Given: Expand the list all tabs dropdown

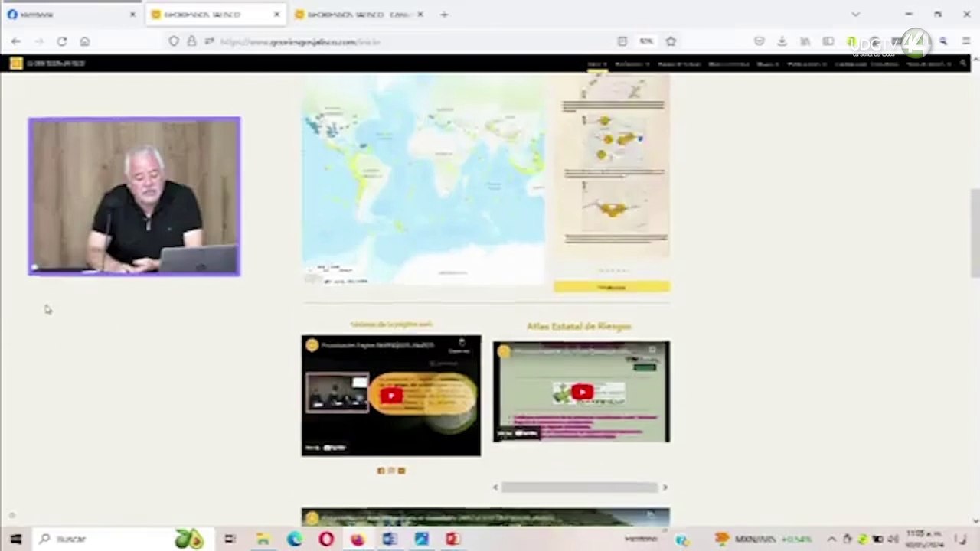Looking at the screenshot, I should pyautogui.click(x=856, y=15).
